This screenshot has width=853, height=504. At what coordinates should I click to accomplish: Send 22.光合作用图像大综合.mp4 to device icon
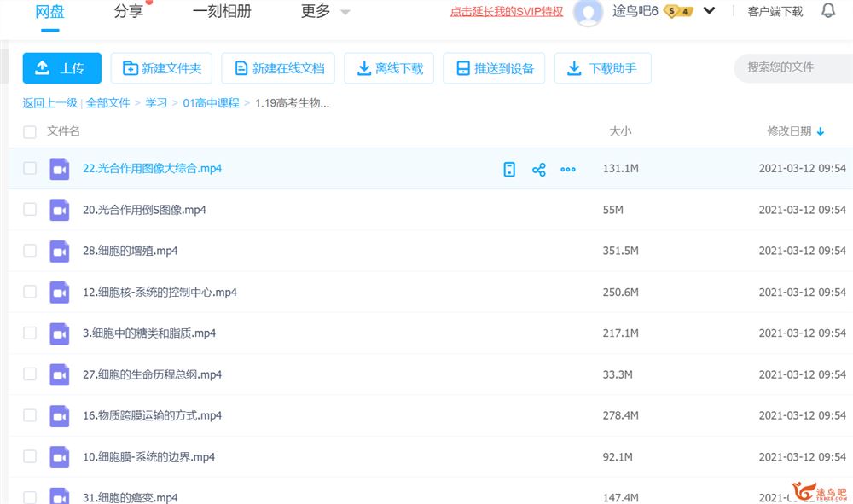click(509, 169)
